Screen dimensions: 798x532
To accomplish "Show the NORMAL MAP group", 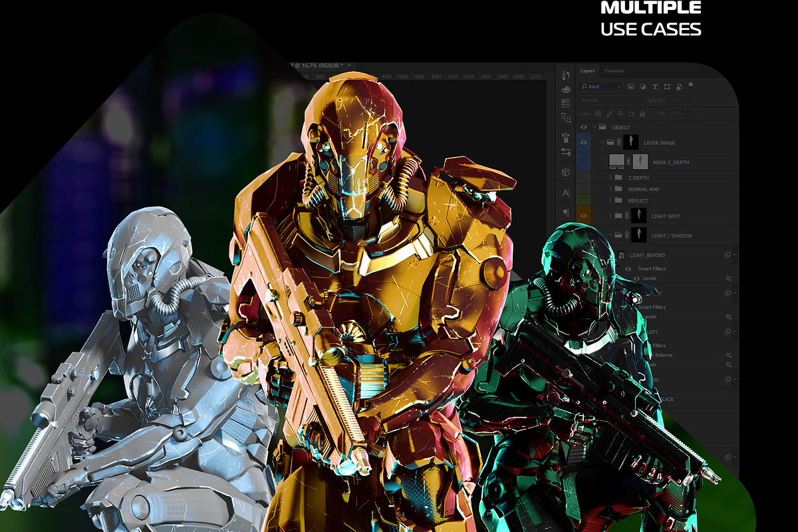I will pyautogui.click(x=584, y=189).
